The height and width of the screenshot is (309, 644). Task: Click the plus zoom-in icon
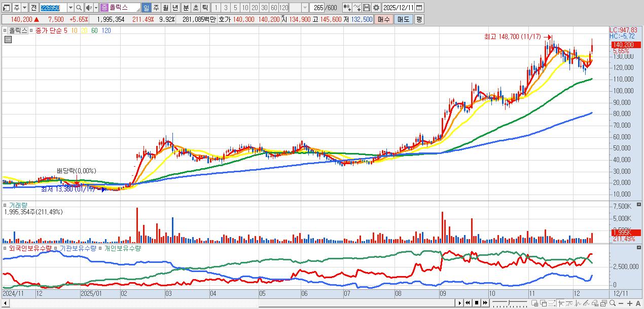tap(630, 303)
